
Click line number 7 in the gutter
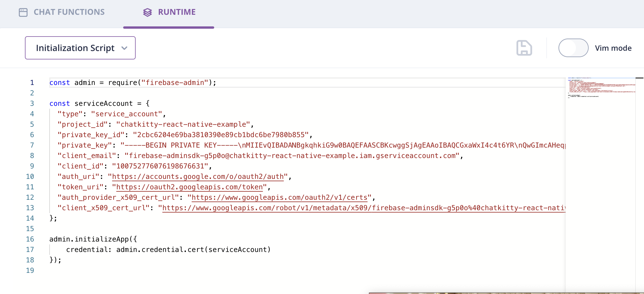[x=31, y=145]
